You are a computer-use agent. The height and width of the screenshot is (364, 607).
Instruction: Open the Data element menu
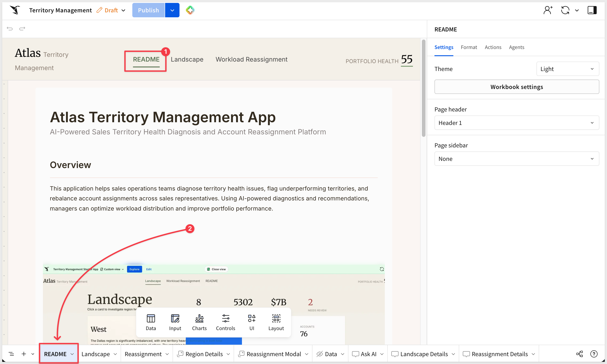[x=151, y=322]
